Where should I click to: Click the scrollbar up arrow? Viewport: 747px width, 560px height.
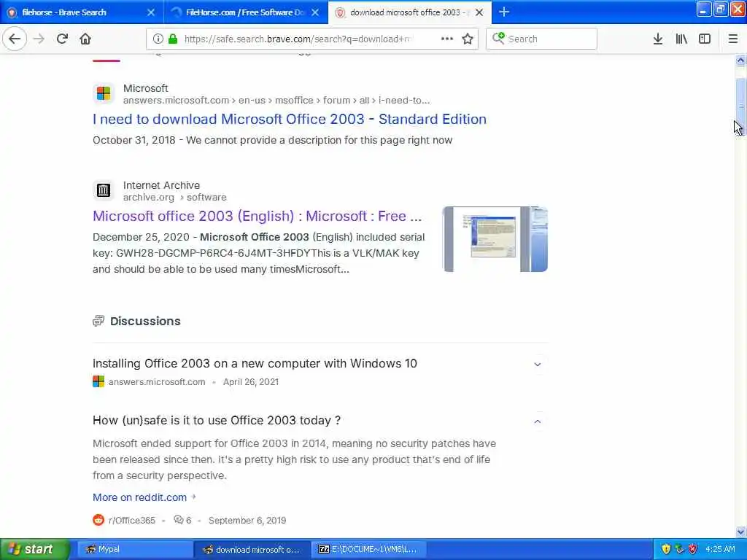pyautogui.click(x=740, y=61)
